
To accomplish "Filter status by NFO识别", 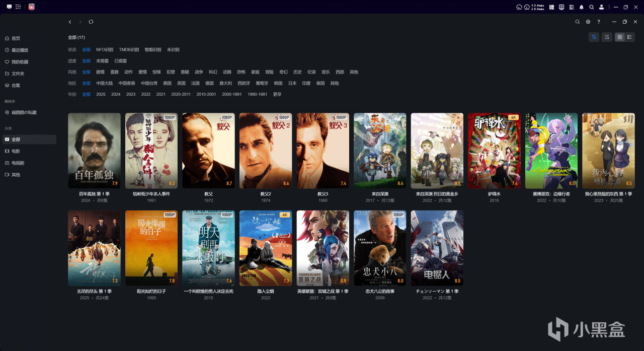I will pos(105,50).
